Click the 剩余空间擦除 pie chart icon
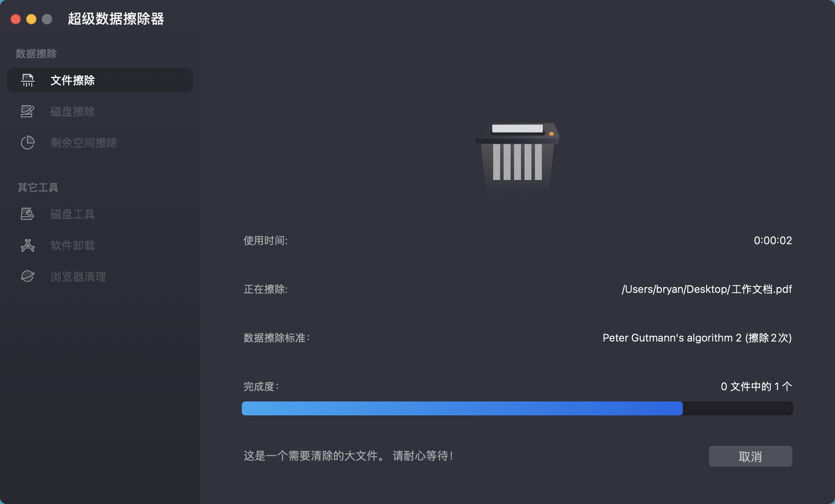Image resolution: width=835 pixels, height=504 pixels. point(27,143)
